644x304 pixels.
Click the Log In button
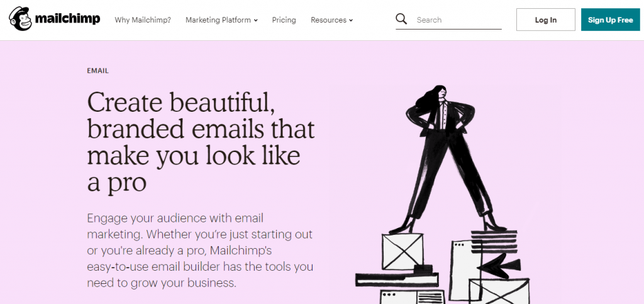(545, 19)
